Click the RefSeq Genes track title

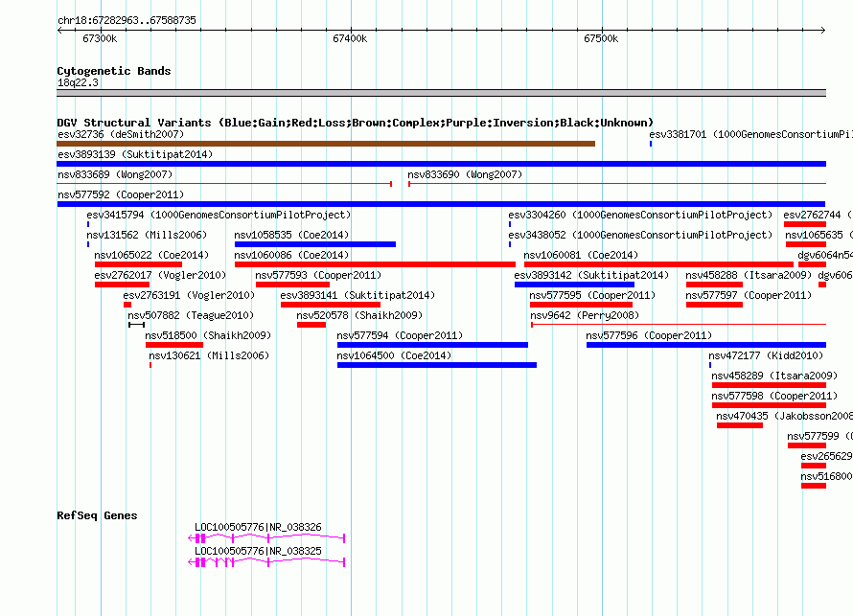click(97, 515)
